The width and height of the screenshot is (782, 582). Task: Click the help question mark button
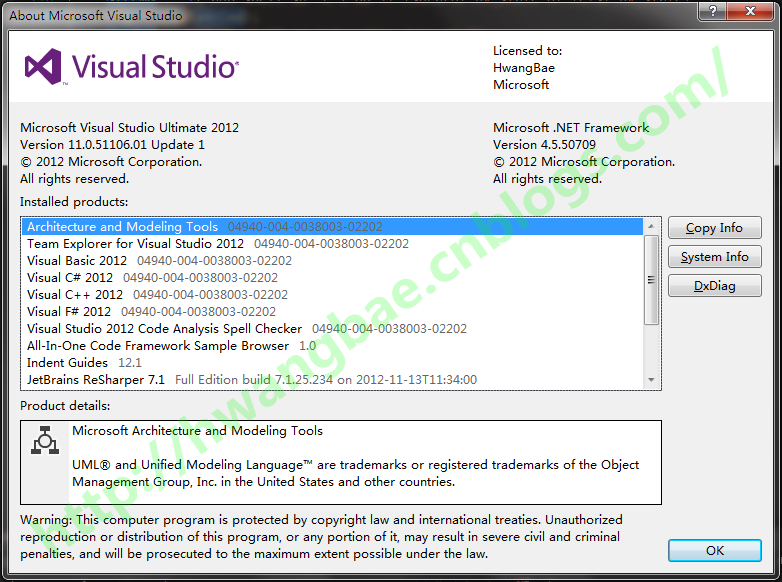713,10
